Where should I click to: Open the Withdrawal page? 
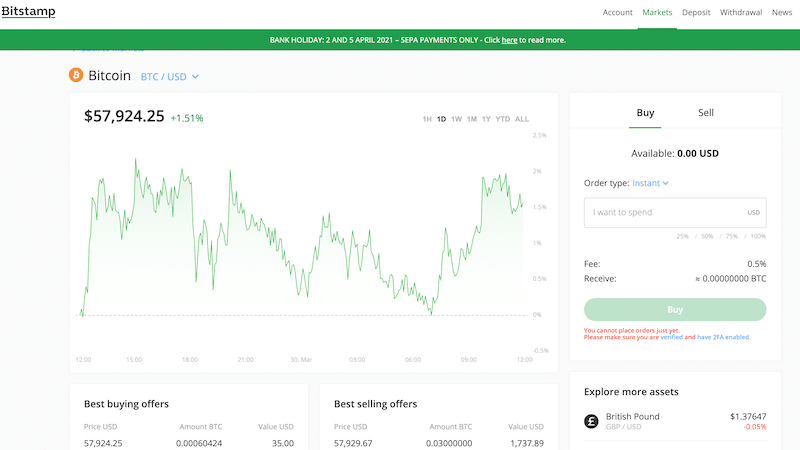741,12
